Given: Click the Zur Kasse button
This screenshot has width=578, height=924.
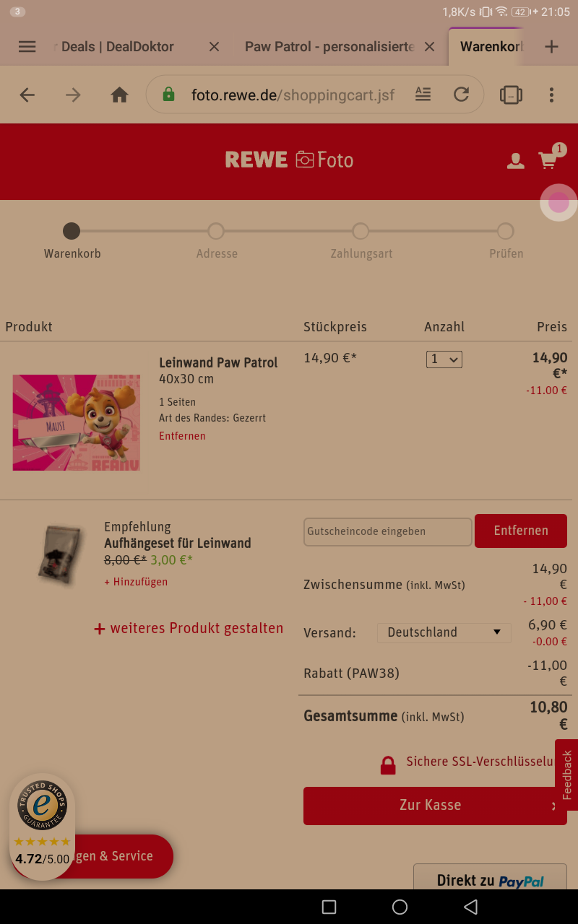Looking at the screenshot, I should (435, 806).
